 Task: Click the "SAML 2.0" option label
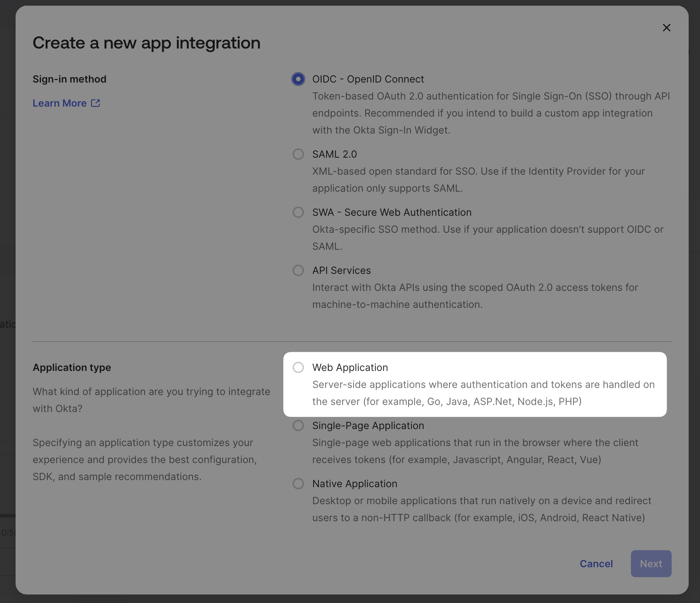pyautogui.click(x=334, y=154)
